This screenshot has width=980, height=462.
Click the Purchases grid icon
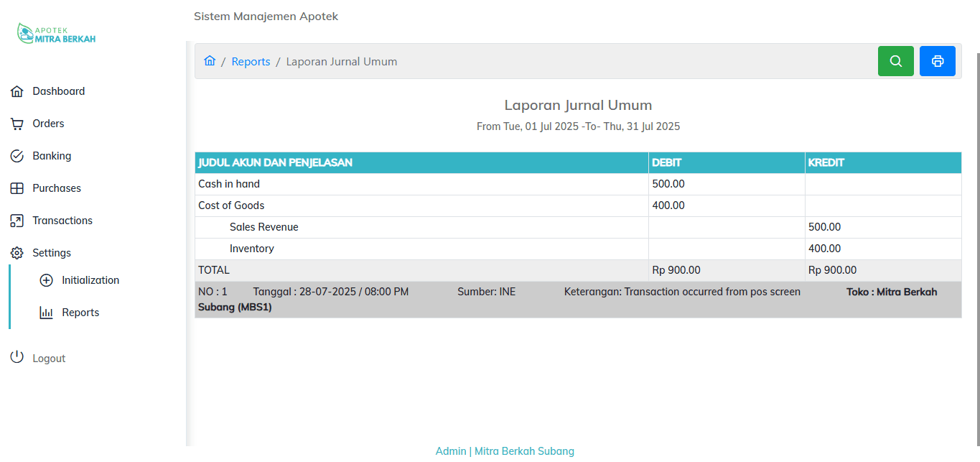(x=17, y=188)
